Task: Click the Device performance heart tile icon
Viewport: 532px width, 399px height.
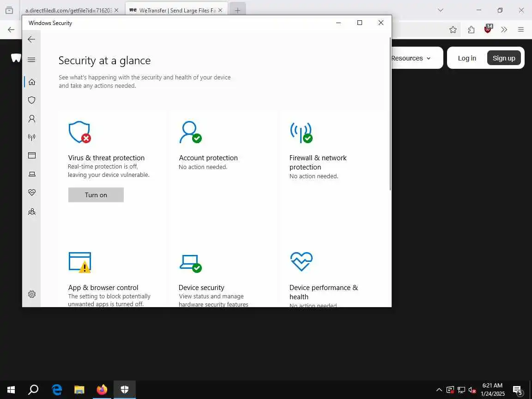Action: pos(301,261)
